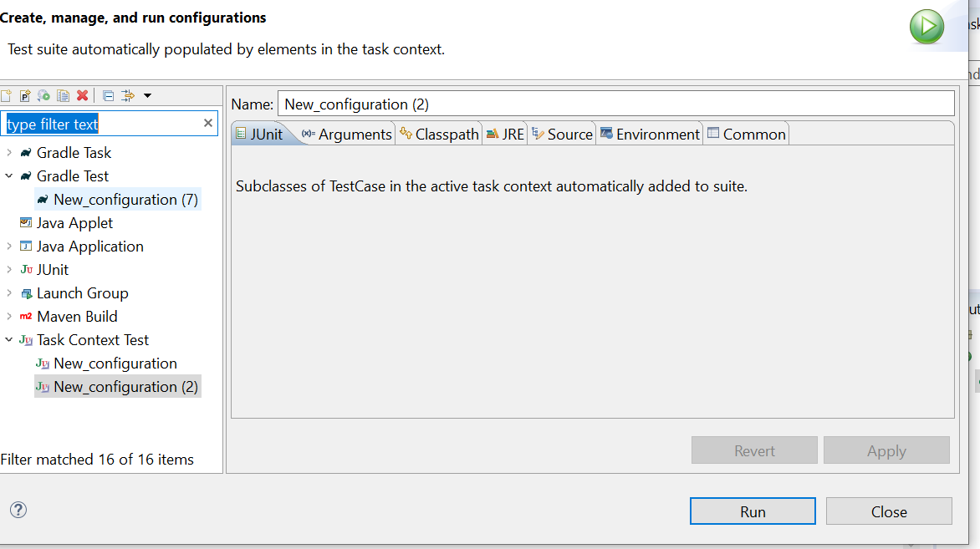Image resolution: width=980 pixels, height=549 pixels.
Task: Expand the Gradle Task tree node
Action: tap(9, 153)
